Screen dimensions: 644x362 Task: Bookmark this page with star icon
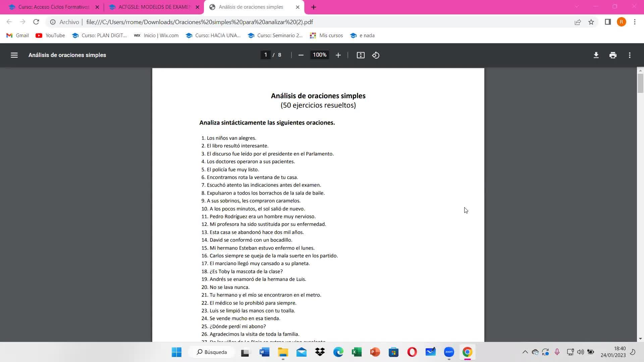[591, 22]
